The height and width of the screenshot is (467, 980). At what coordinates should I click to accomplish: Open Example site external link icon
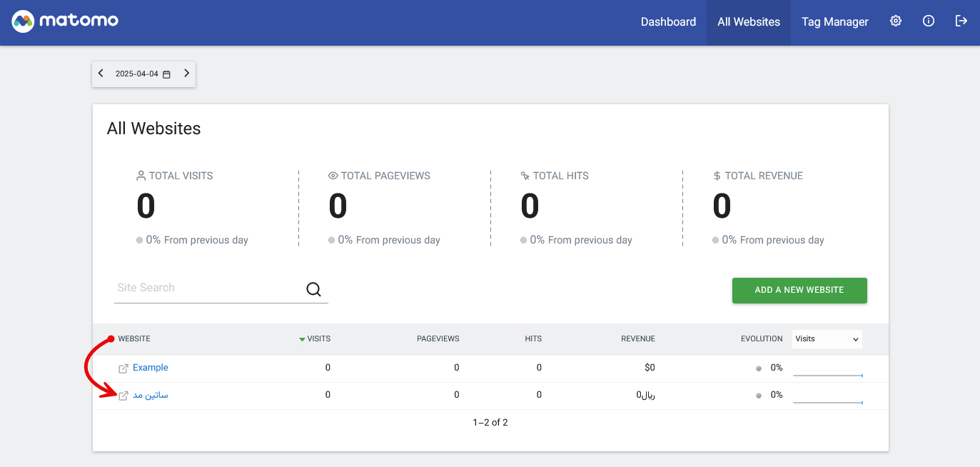click(x=123, y=368)
